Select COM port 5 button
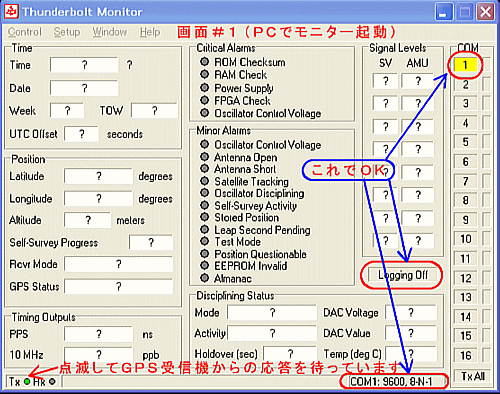500x394 pixels. pyautogui.click(x=465, y=142)
